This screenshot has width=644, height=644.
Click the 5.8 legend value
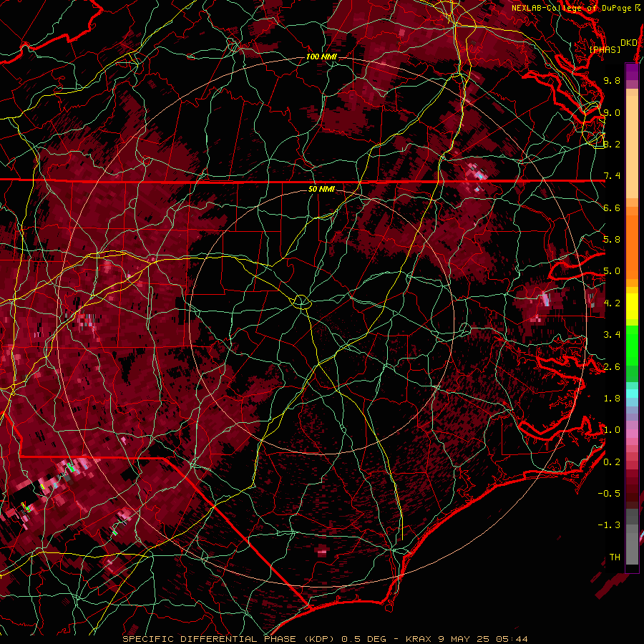pyautogui.click(x=612, y=240)
